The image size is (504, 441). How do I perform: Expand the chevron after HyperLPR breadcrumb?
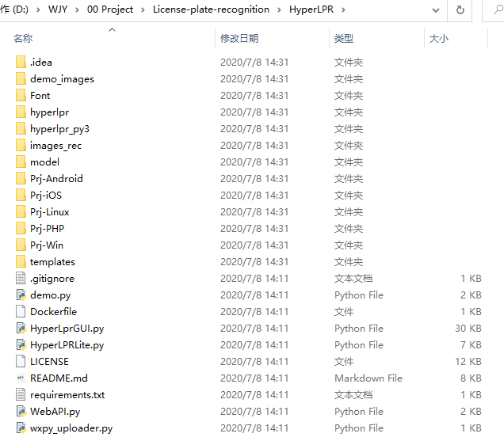pos(343,10)
